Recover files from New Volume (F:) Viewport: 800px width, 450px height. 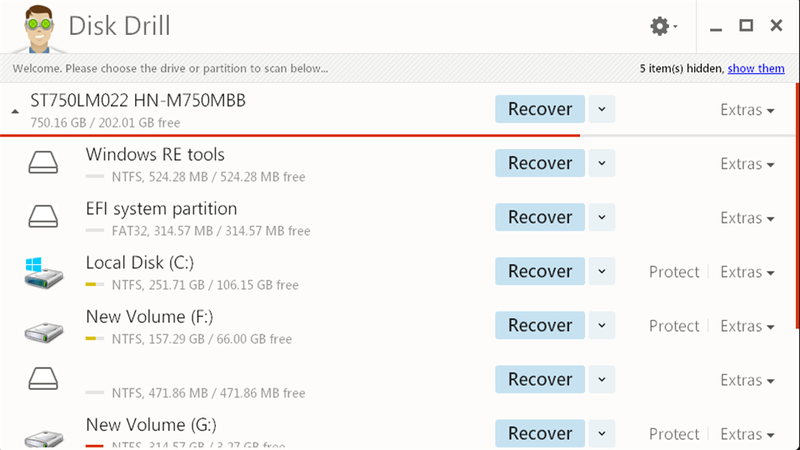pos(540,325)
